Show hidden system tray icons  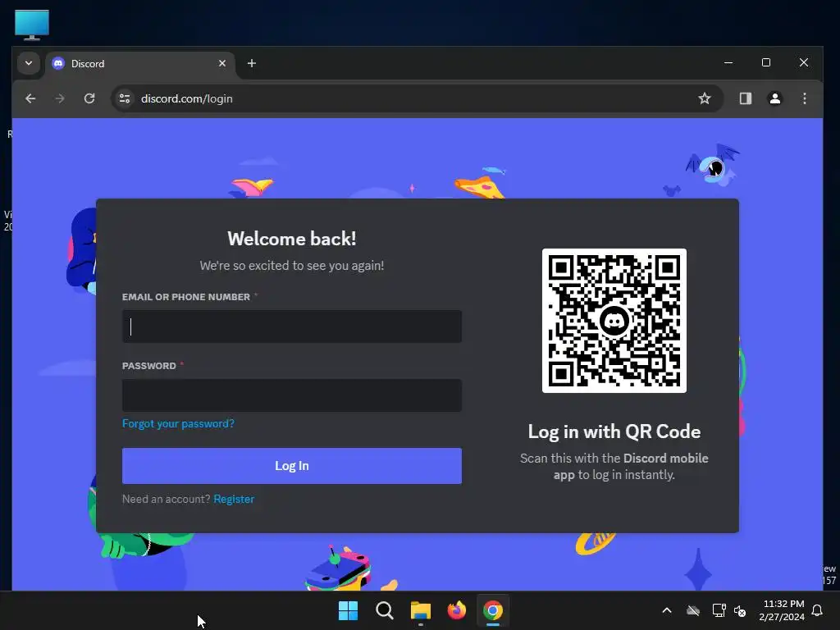pyautogui.click(x=667, y=610)
